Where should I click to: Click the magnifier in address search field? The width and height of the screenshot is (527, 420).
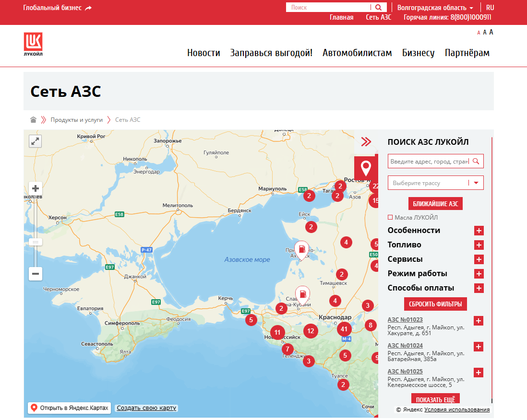(476, 161)
